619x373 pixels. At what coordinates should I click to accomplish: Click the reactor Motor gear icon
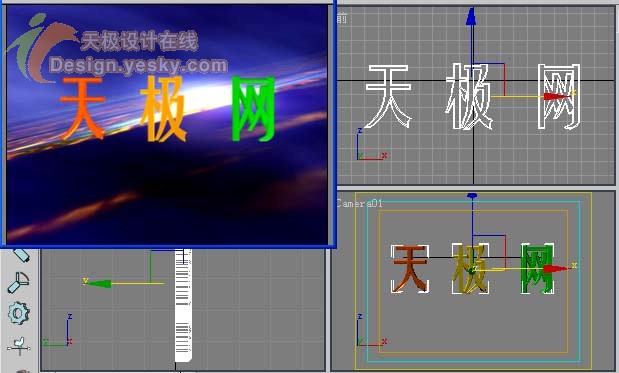pos(18,313)
